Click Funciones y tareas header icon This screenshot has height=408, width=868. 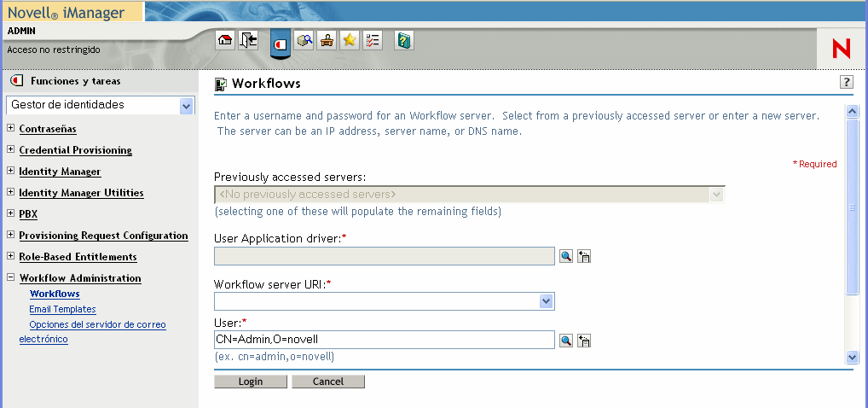(x=17, y=81)
